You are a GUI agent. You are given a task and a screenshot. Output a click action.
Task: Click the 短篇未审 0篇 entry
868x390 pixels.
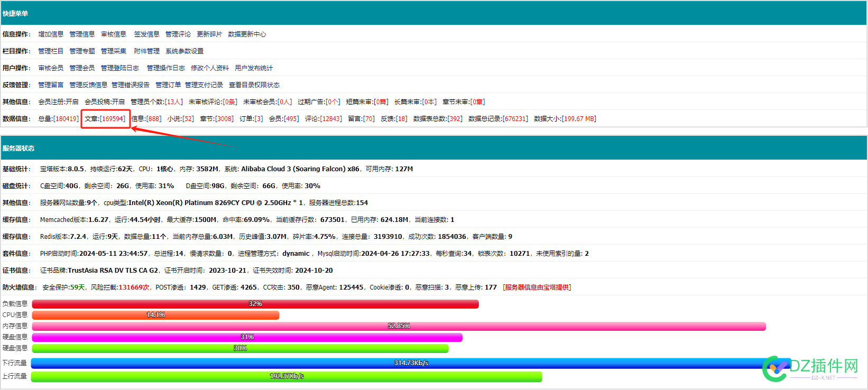pyautogui.click(x=367, y=102)
